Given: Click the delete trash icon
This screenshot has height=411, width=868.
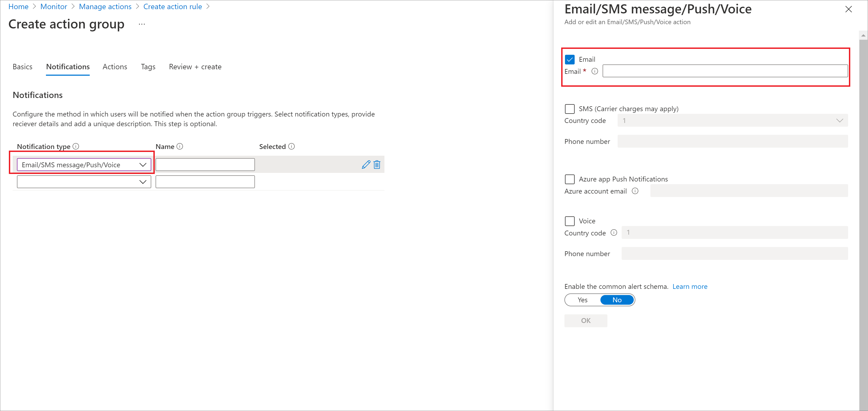Looking at the screenshot, I should click(376, 164).
